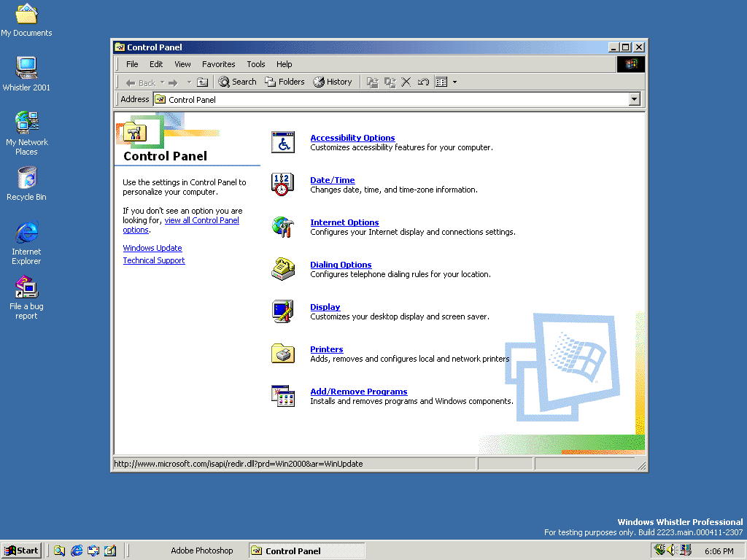Expand the Back button history dropdown arrow
747x560 pixels.
[163, 82]
